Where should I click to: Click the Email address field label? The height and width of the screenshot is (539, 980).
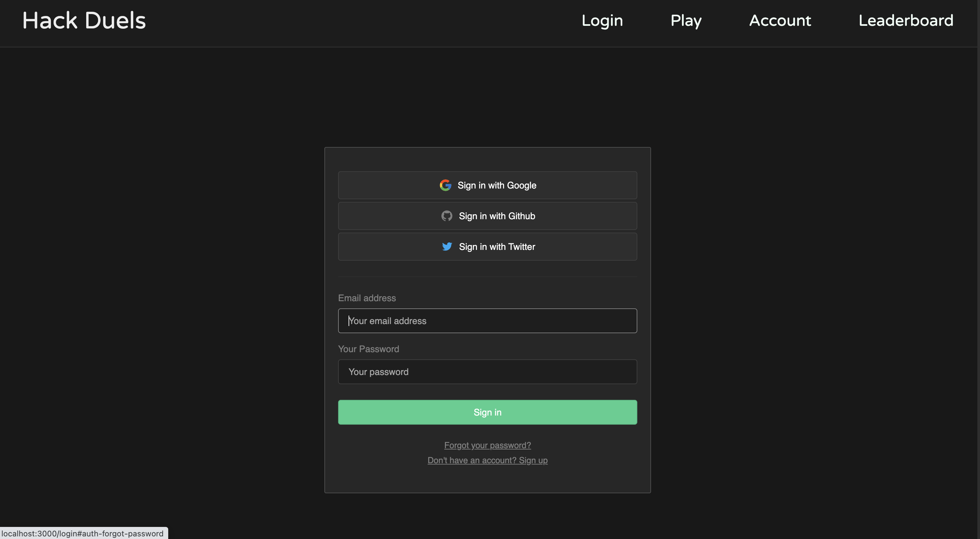point(367,298)
